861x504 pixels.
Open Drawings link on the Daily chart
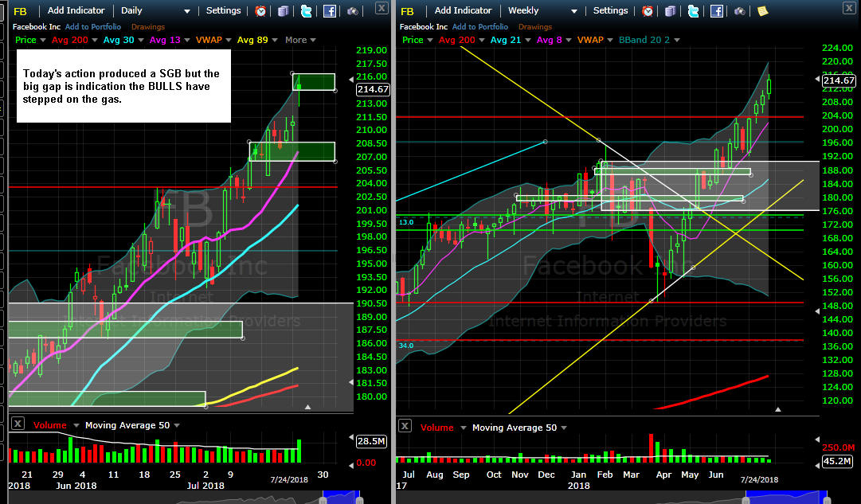[147, 26]
